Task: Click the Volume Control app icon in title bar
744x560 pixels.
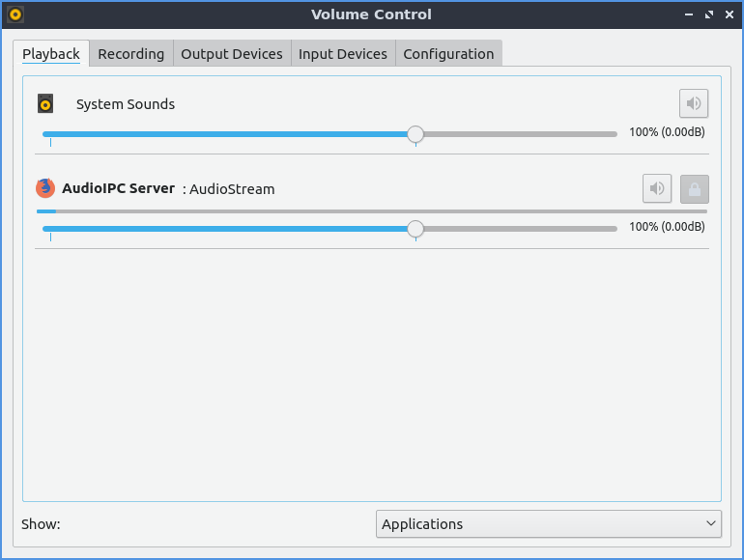Action: [14, 14]
